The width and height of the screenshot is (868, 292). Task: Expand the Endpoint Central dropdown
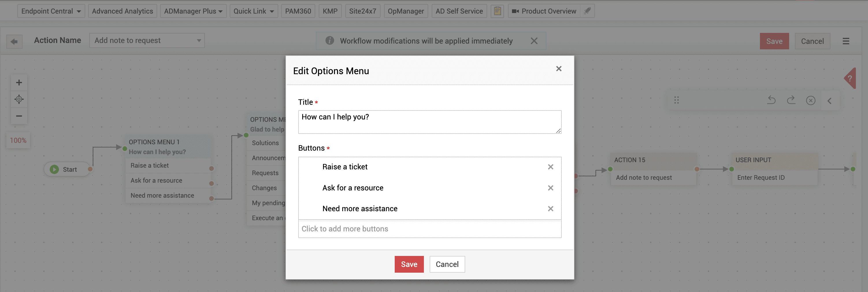coord(51,11)
